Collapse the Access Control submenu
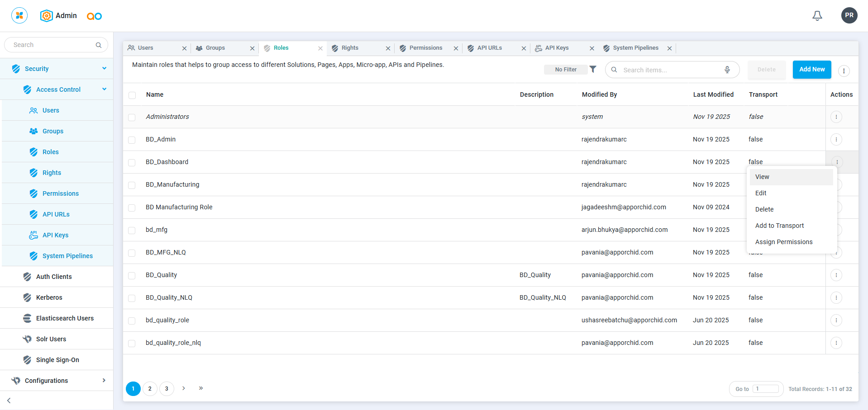The height and width of the screenshot is (410, 868). [x=104, y=90]
